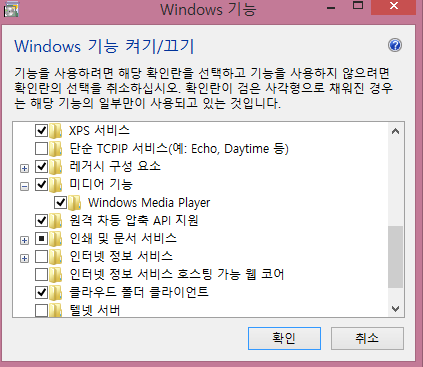
Task: Click the 취소 button
Action: coord(367,338)
